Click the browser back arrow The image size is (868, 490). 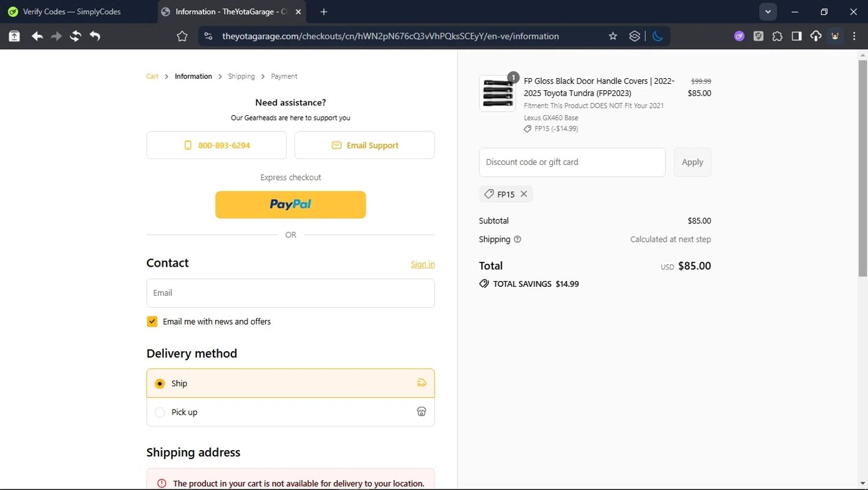(37, 36)
